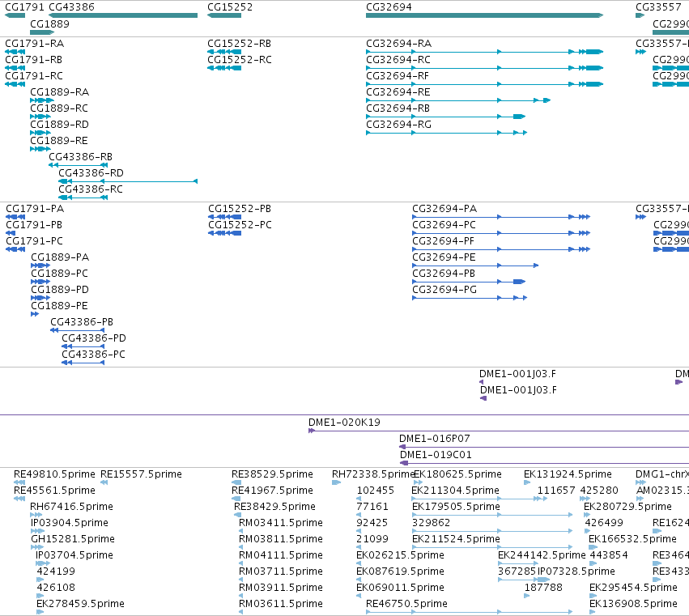Click protein CG32694-PG
689x616 pixels.
(x=470, y=298)
